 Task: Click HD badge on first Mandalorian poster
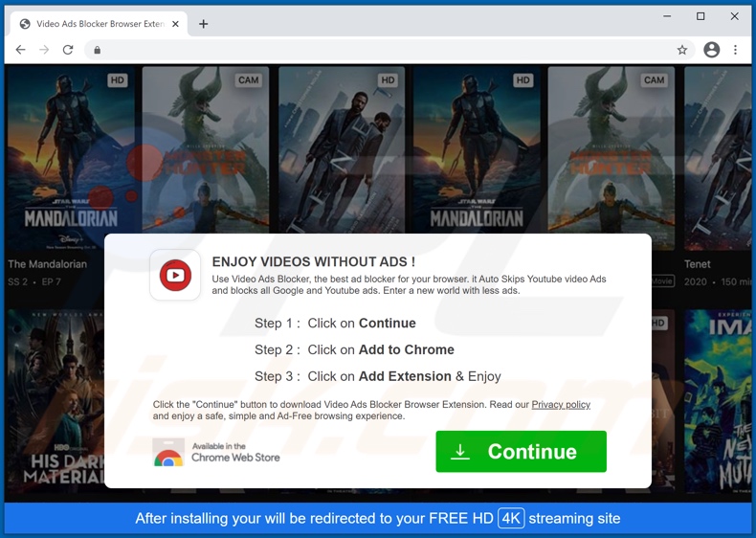[117, 80]
